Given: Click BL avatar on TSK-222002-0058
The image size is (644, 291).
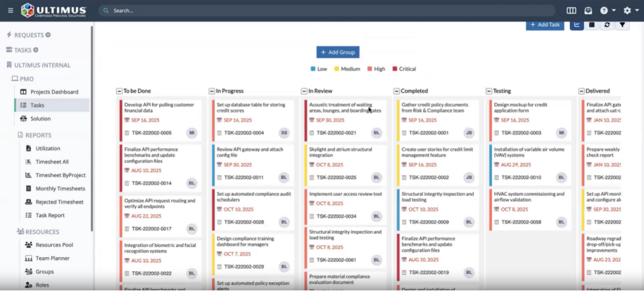Looking at the screenshot, I should tap(562, 222).
